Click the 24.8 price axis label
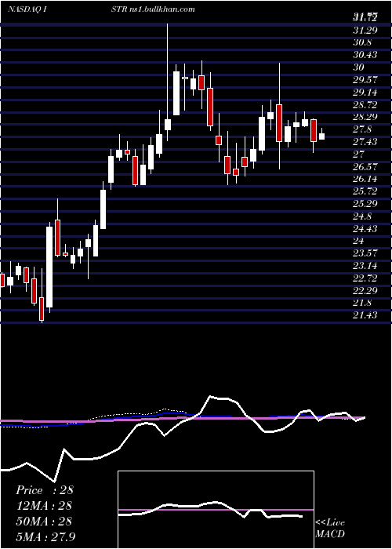The height and width of the screenshot is (549, 392). coord(363,216)
